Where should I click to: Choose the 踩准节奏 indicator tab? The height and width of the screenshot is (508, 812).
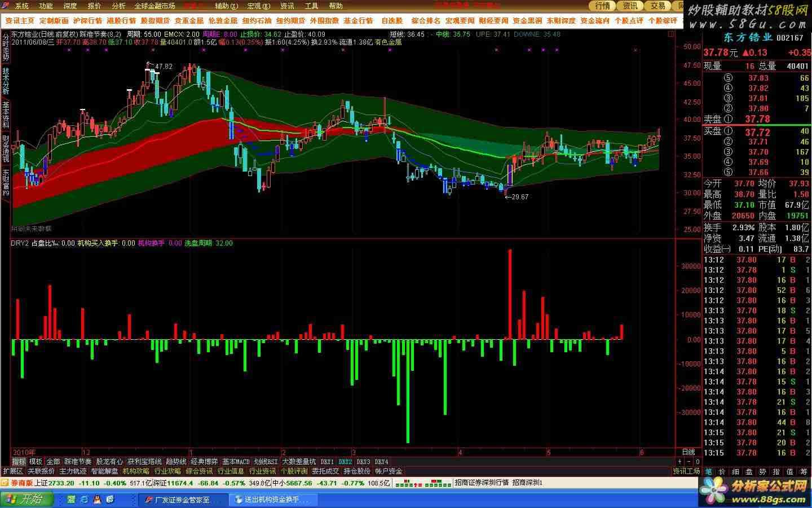pyautogui.click(x=77, y=462)
